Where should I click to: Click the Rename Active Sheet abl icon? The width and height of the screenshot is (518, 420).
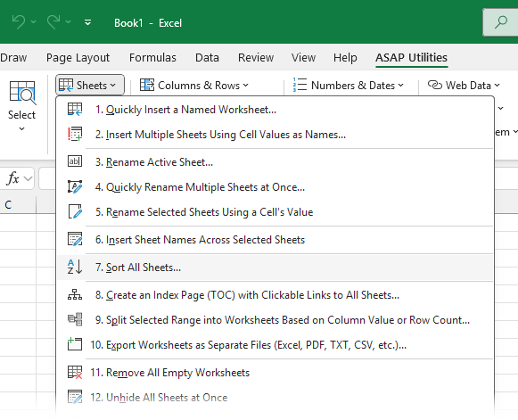(75, 161)
